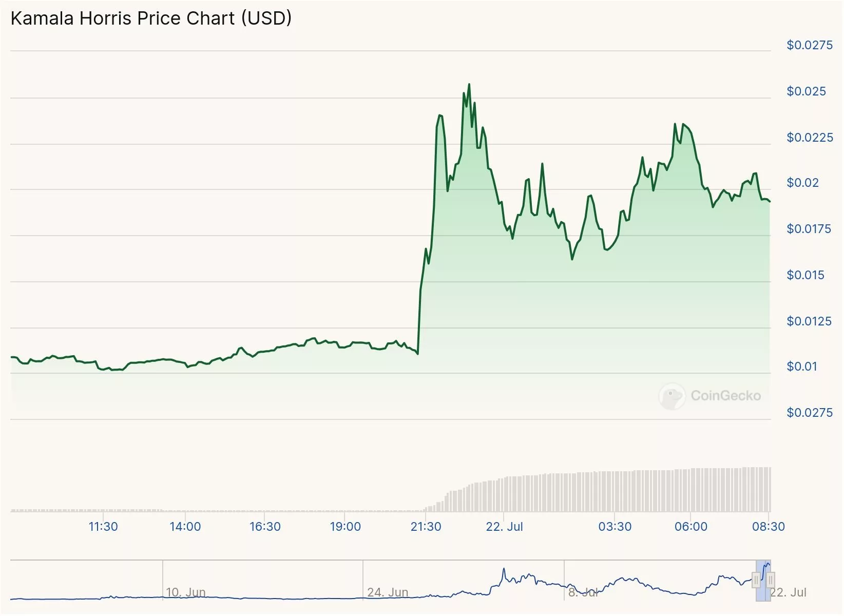Click the CoinGecko gecko logo icon

[672, 396]
